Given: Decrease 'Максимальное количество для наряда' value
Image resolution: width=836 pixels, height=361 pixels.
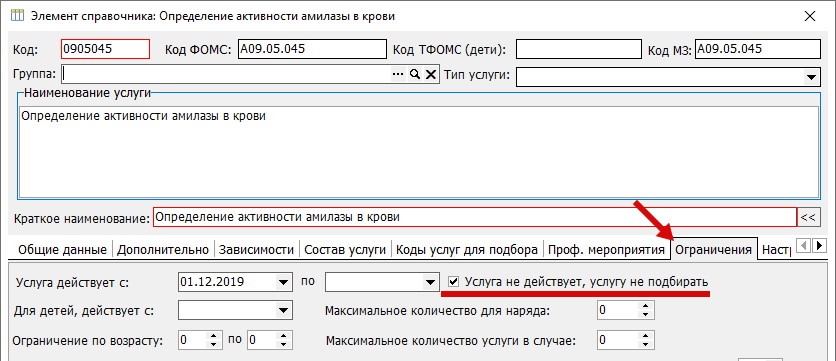Looking at the screenshot, I should tap(646, 315).
